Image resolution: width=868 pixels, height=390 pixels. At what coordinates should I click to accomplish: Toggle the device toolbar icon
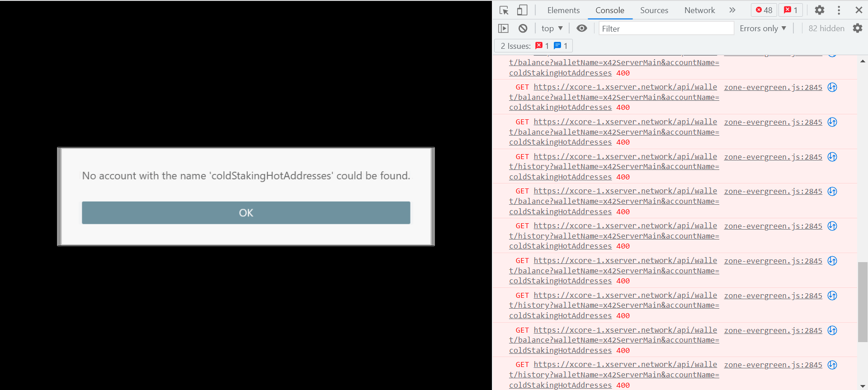522,10
